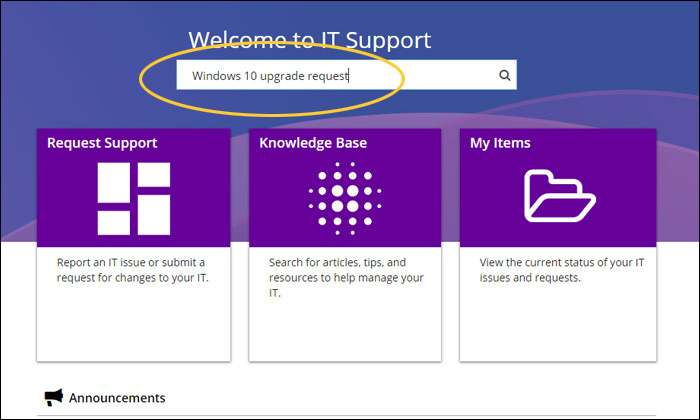Click the Knowledge Base dotted circle icon
This screenshot has height=420, width=700.
pyautogui.click(x=345, y=199)
